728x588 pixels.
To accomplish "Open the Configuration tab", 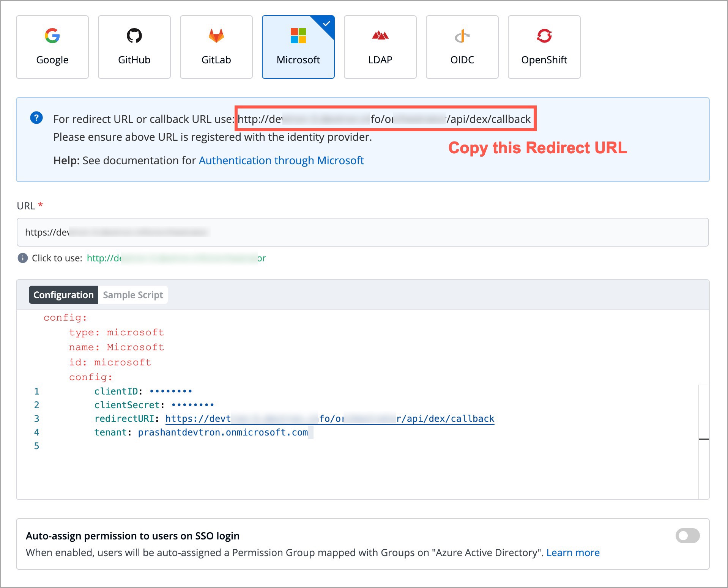I will tap(63, 294).
